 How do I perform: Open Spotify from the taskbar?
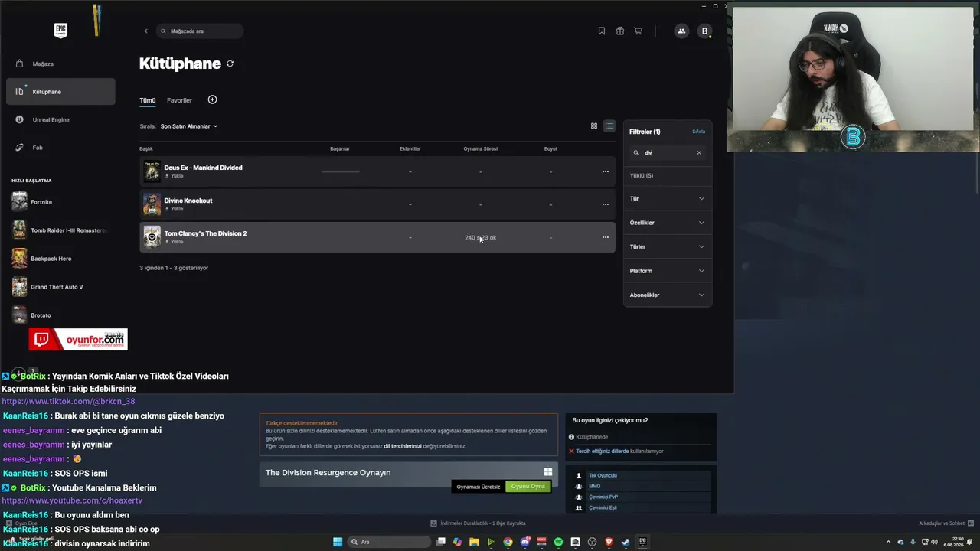click(558, 542)
